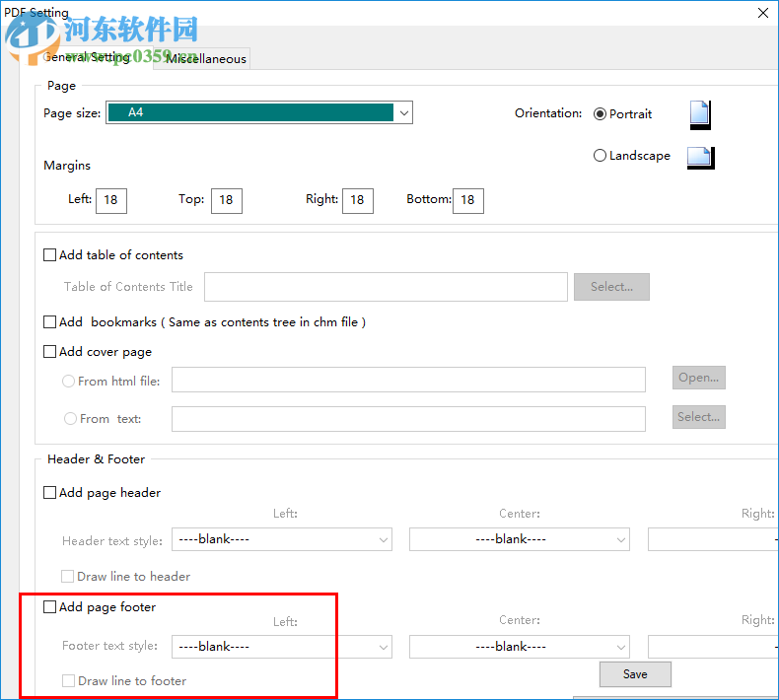779x700 pixels.
Task: Switch to the General Setting tab
Action: (x=86, y=57)
